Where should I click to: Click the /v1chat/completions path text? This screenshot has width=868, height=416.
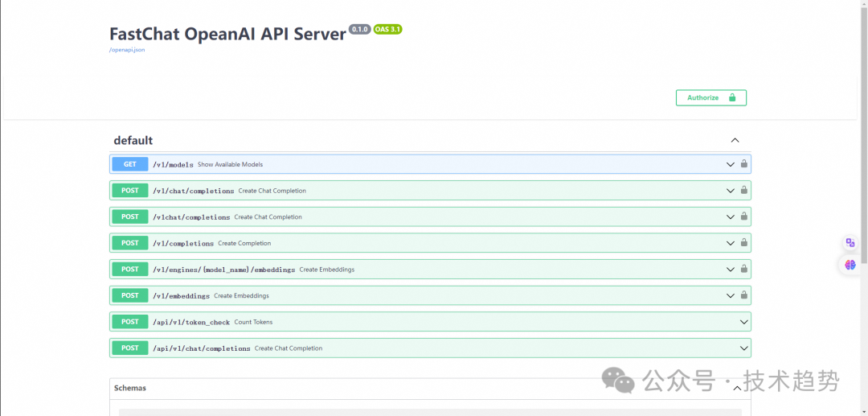click(x=191, y=217)
